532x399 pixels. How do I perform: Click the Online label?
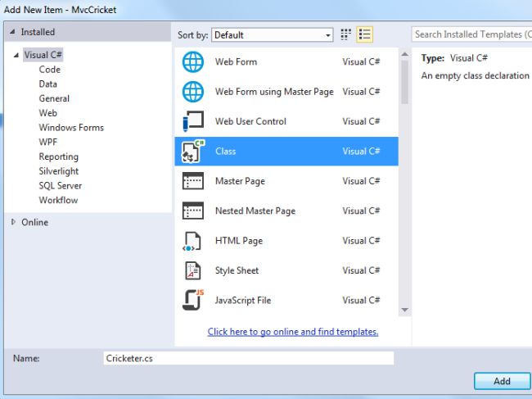[34, 222]
